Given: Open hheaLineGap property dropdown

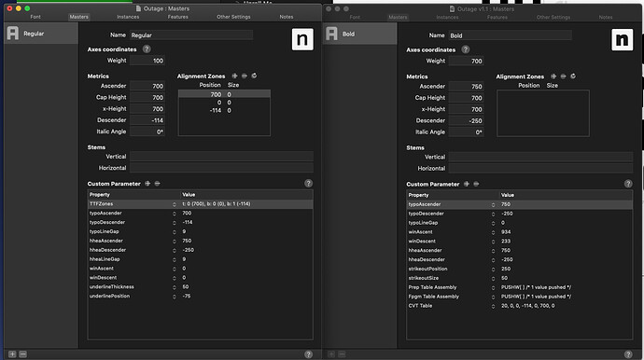Looking at the screenshot, I should tap(175, 259).
